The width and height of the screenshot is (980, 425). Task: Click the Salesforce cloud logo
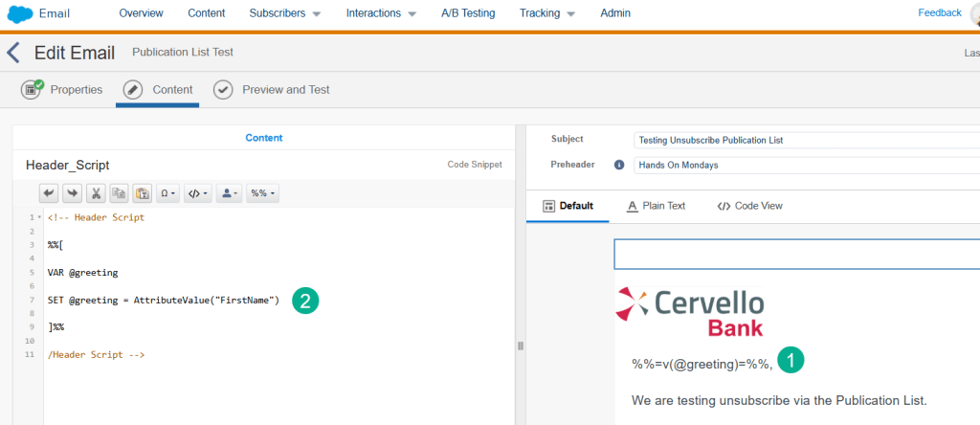(20, 13)
